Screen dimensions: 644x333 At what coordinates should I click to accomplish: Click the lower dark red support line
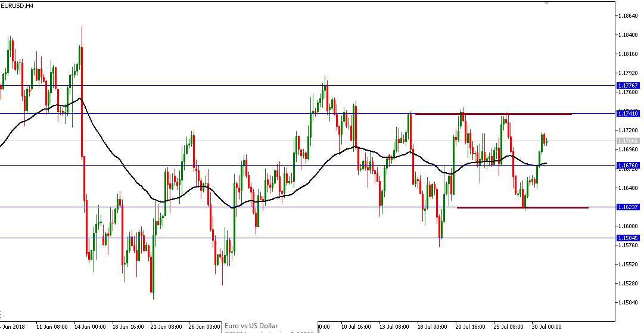coord(522,207)
